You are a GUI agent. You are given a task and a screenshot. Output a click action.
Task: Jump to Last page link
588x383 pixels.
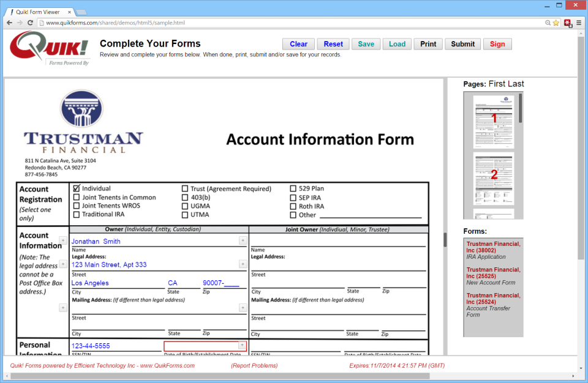(516, 84)
